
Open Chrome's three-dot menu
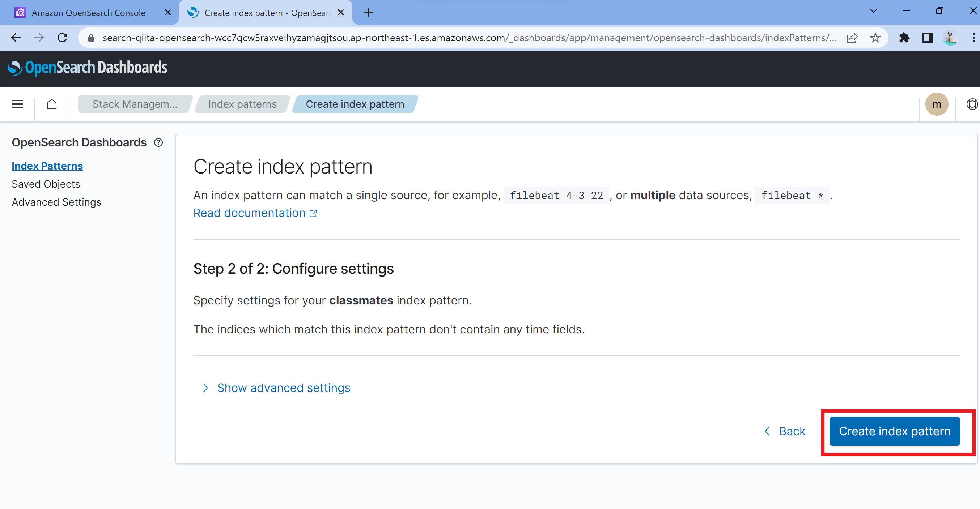(x=973, y=38)
